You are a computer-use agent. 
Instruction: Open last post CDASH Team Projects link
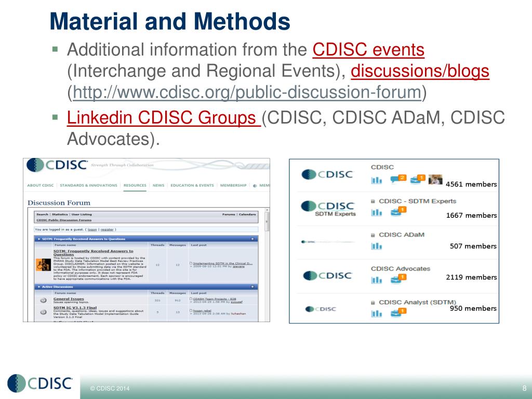tap(215, 299)
